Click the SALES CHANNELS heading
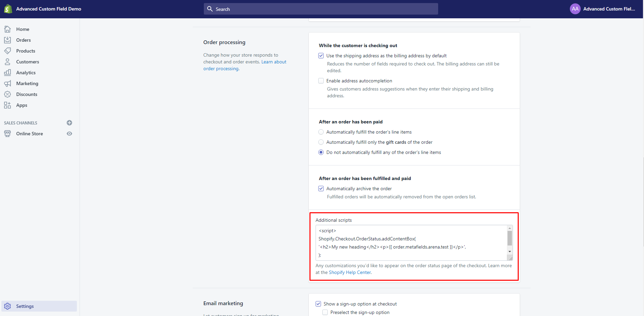This screenshot has height=316, width=644. 21,123
